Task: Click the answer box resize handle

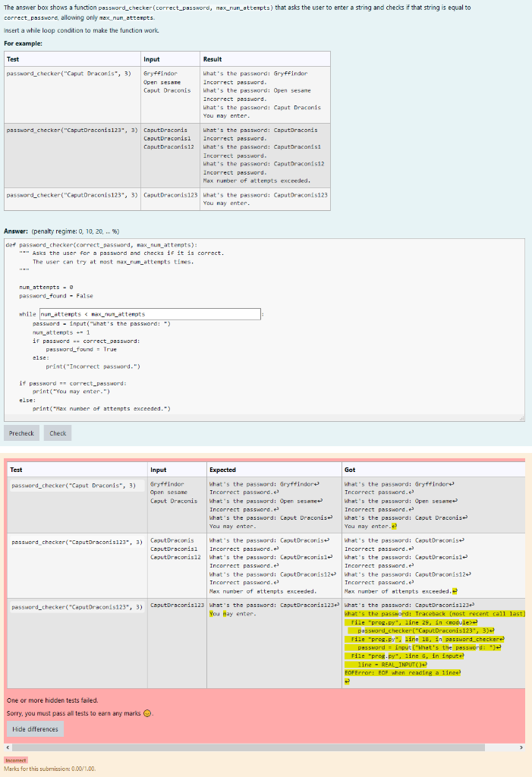Action: (x=521, y=418)
